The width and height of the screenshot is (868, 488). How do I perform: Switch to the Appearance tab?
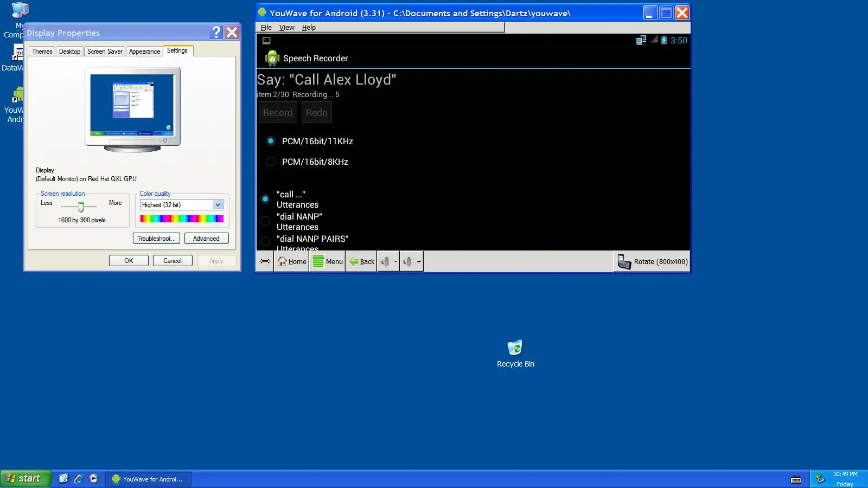click(144, 52)
